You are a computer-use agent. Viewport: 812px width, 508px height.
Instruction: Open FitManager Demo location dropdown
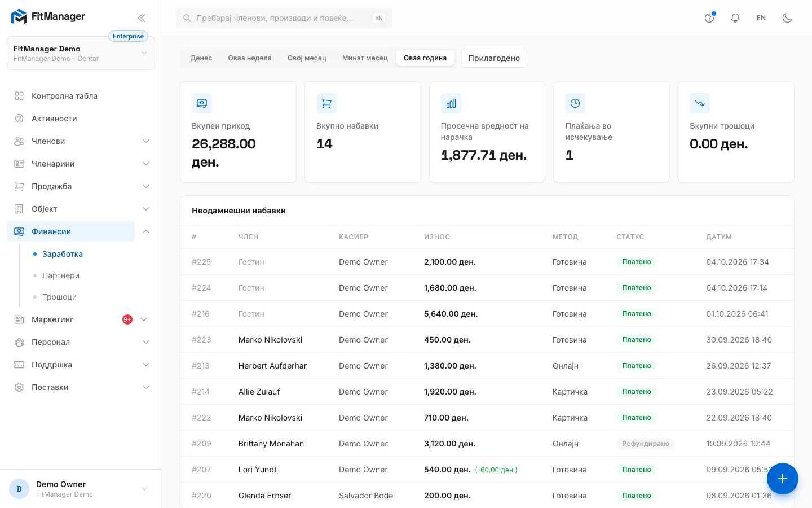[81, 53]
